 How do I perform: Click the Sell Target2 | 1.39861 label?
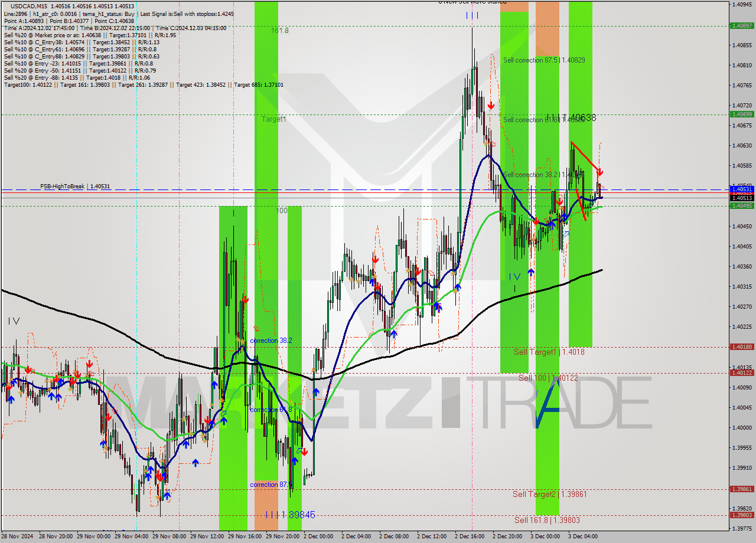pos(550,494)
